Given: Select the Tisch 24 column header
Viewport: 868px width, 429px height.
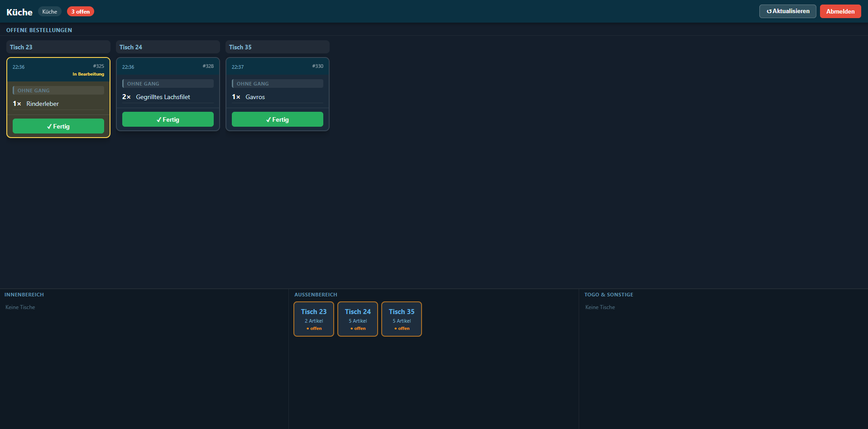Looking at the screenshot, I should point(168,47).
